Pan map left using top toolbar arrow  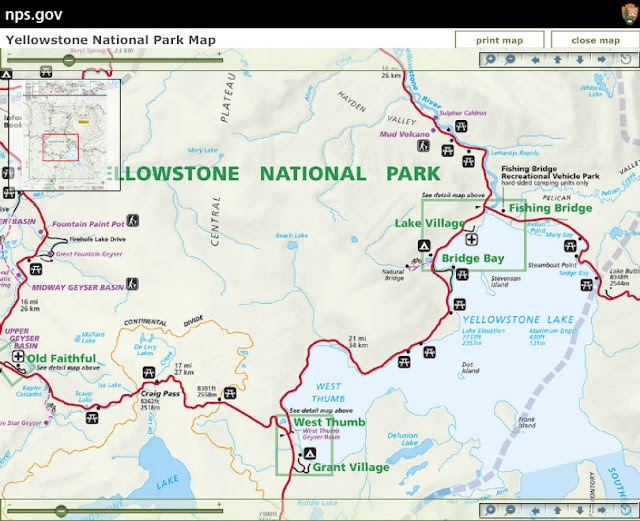[536, 60]
